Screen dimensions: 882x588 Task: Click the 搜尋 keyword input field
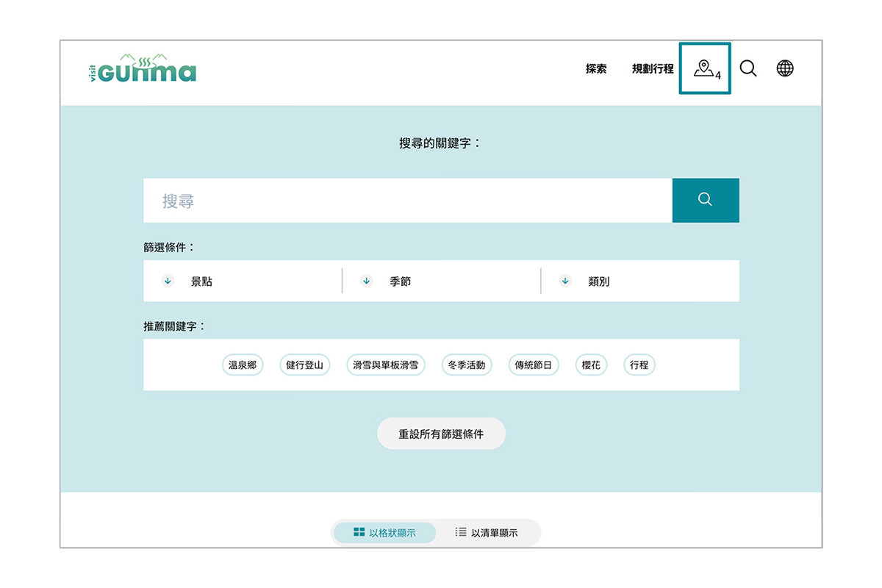tap(408, 200)
